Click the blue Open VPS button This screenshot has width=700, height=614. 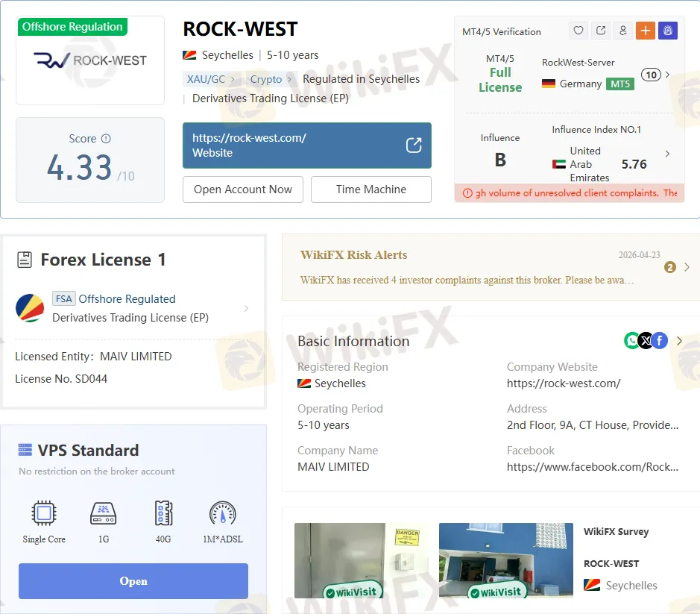click(133, 581)
